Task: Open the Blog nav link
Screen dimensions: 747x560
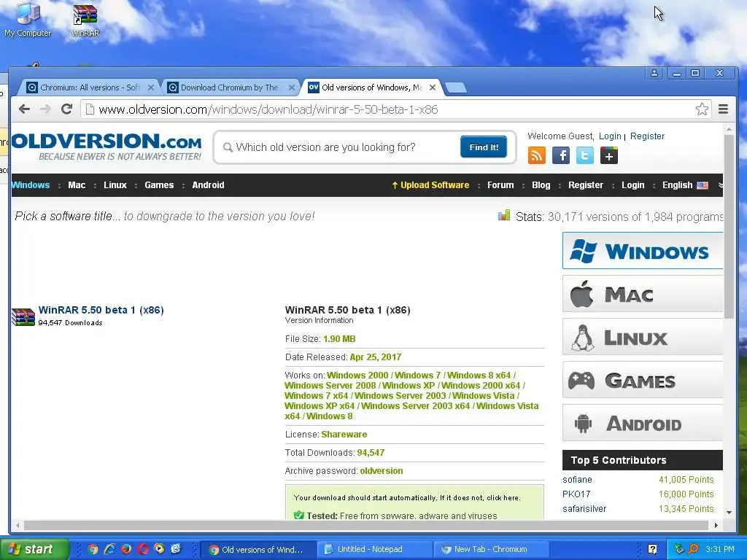Action: click(x=541, y=185)
